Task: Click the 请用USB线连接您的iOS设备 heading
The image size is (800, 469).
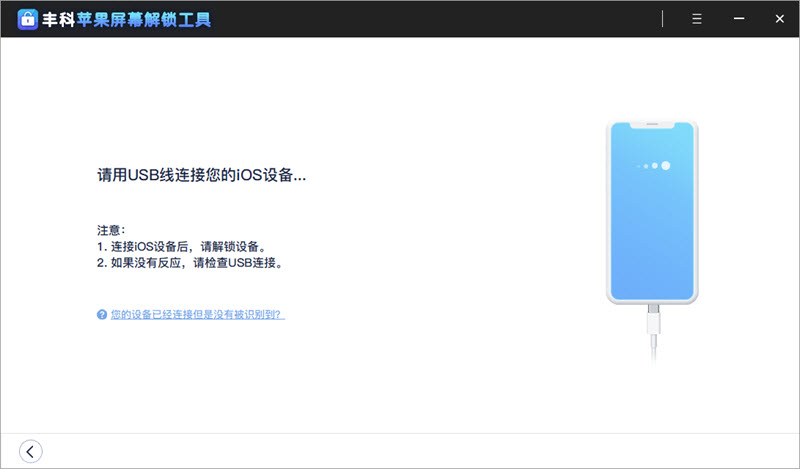Action: (x=201, y=175)
